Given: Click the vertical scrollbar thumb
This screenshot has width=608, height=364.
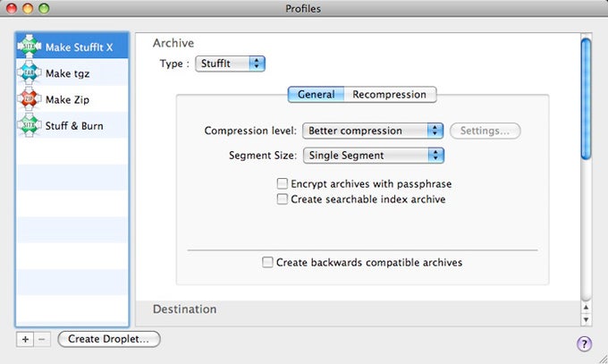Looking at the screenshot, I should [x=586, y=99].
